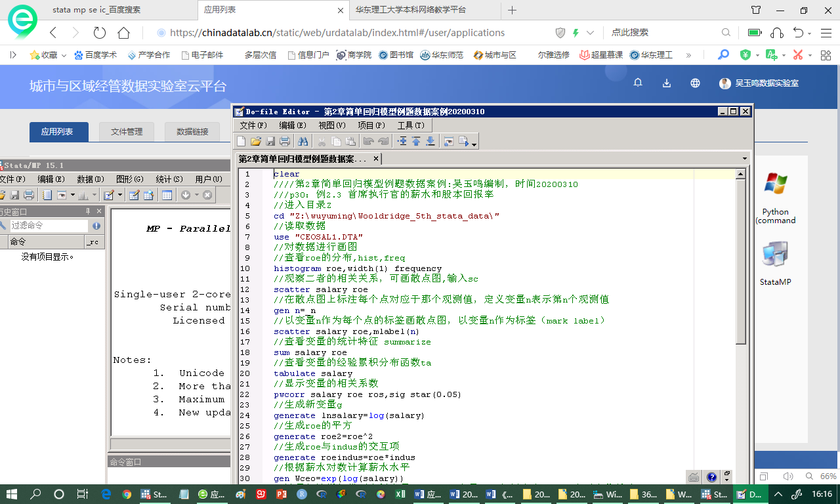Open 吴玉鸣数据实验室 user account
The height and width of the screenshot is (504, 840).
coord(759,83)
